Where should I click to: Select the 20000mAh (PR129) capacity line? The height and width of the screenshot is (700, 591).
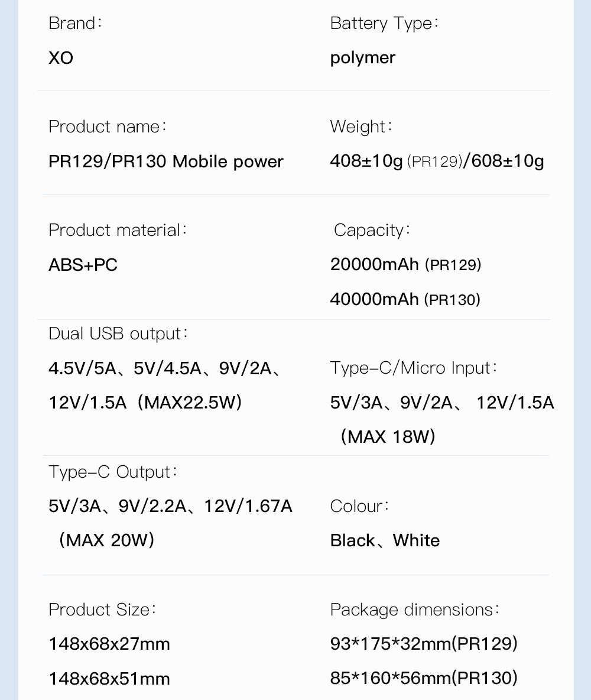406,265
